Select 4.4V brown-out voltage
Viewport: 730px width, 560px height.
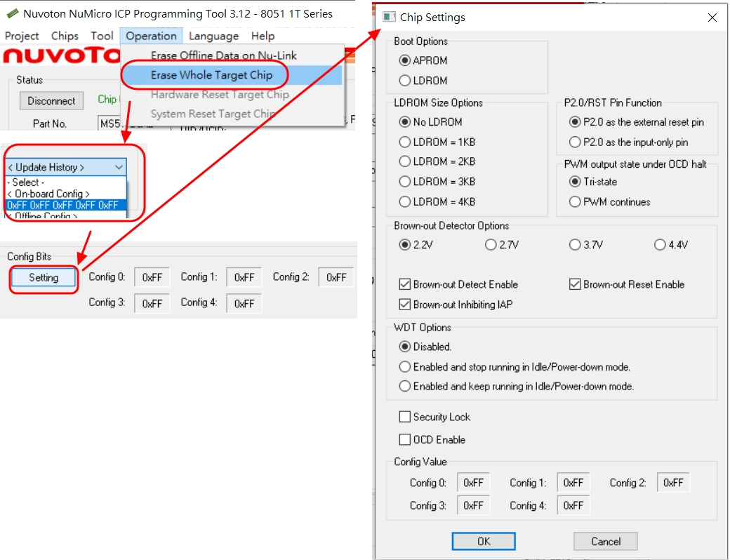[671, 244]
